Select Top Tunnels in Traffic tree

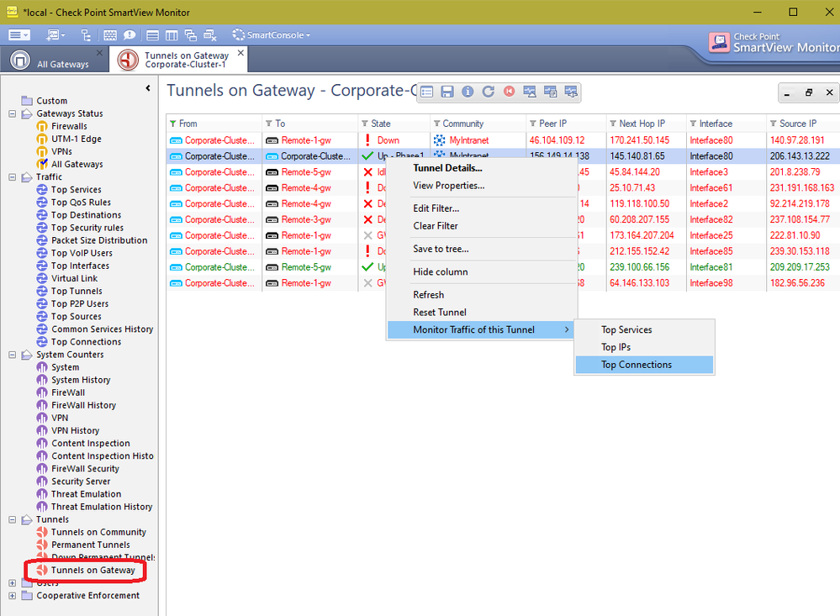(x=77, y=291)
